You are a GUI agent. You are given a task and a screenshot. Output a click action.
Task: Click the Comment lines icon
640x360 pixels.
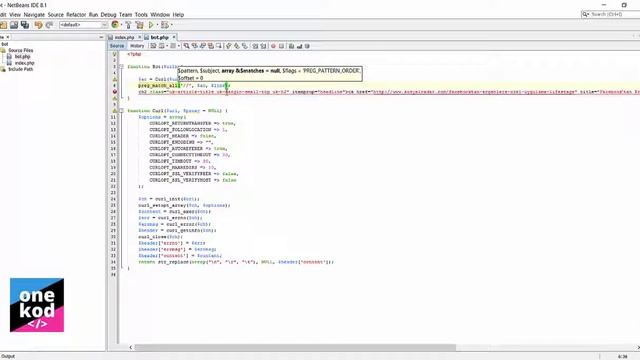click(x=291, y=46)
